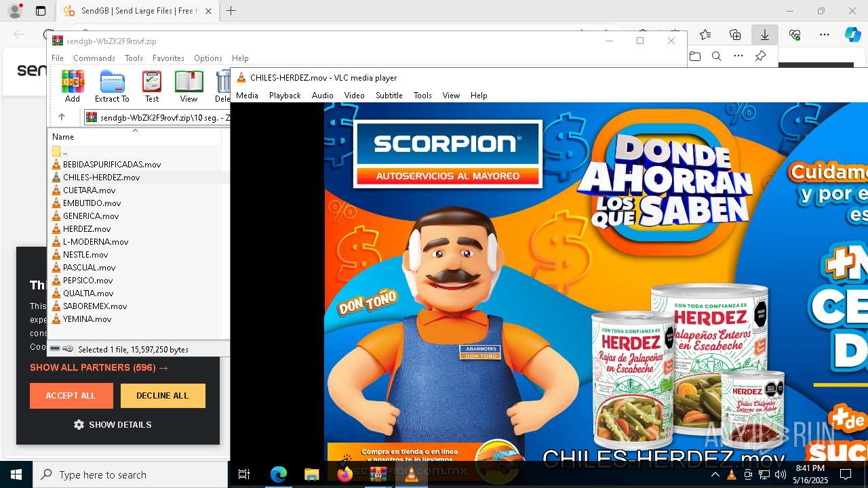Open WinRAR Help menu
Screen dimensions: 868x488
240,58
